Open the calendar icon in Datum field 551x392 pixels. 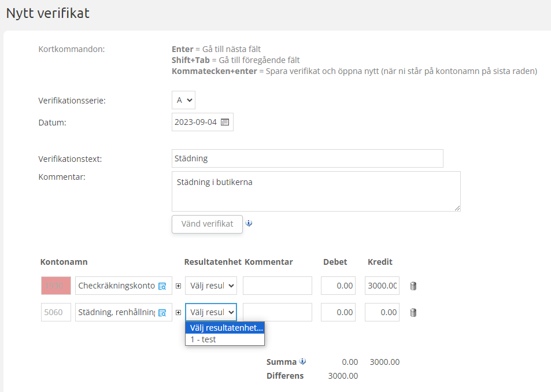[x=225, y=122]
